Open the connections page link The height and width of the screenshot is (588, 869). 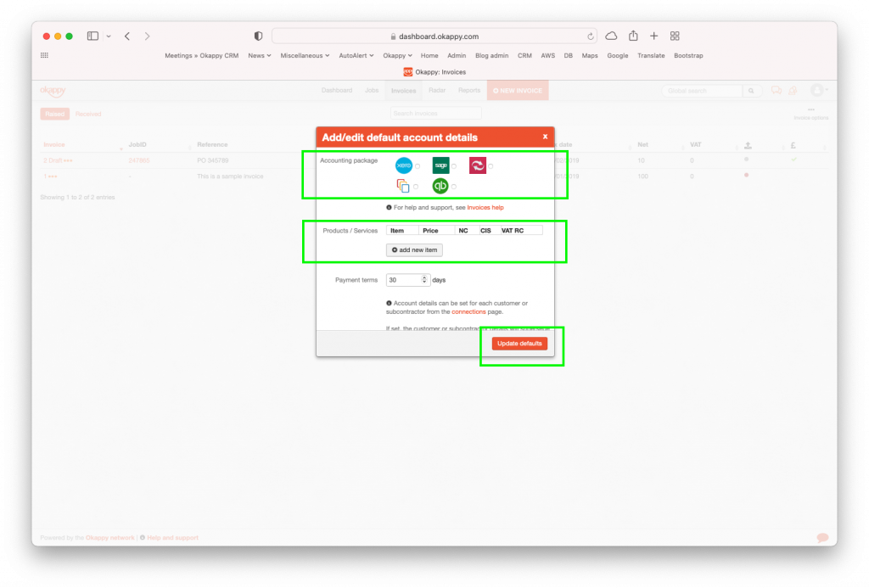[x=468, y=312]
